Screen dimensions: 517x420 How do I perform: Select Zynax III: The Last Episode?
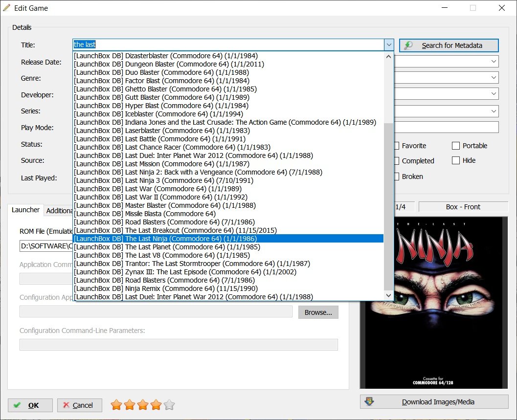click(x=228, y=272)
